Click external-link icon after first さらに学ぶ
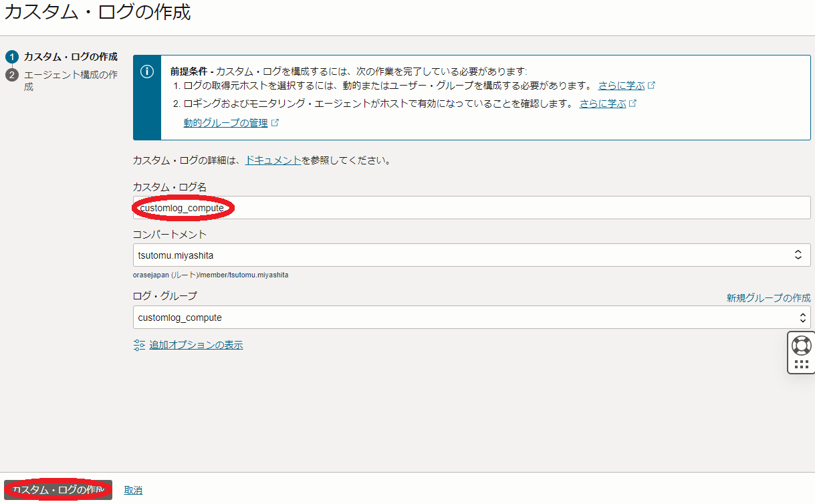 (651, 86)
